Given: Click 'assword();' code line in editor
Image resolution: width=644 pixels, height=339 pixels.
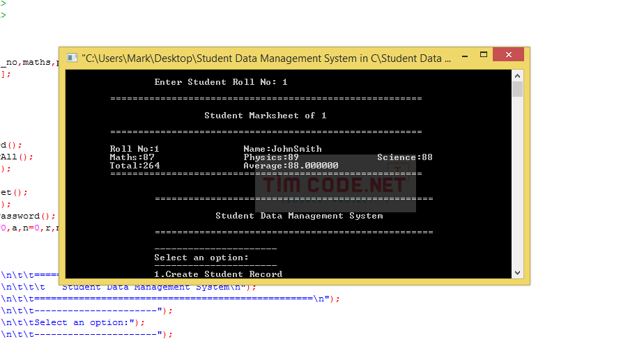Looking at the screenshot, I should pyautogui.click(x=27, y=216).
